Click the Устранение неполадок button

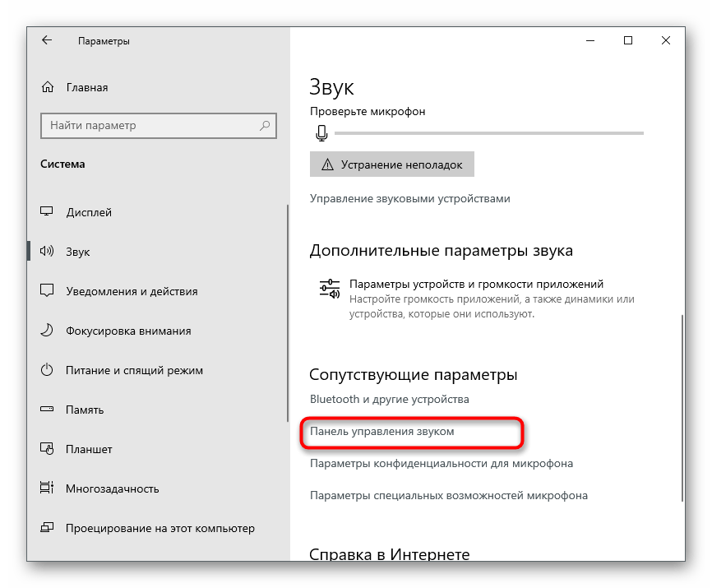[x=392, y=164]
